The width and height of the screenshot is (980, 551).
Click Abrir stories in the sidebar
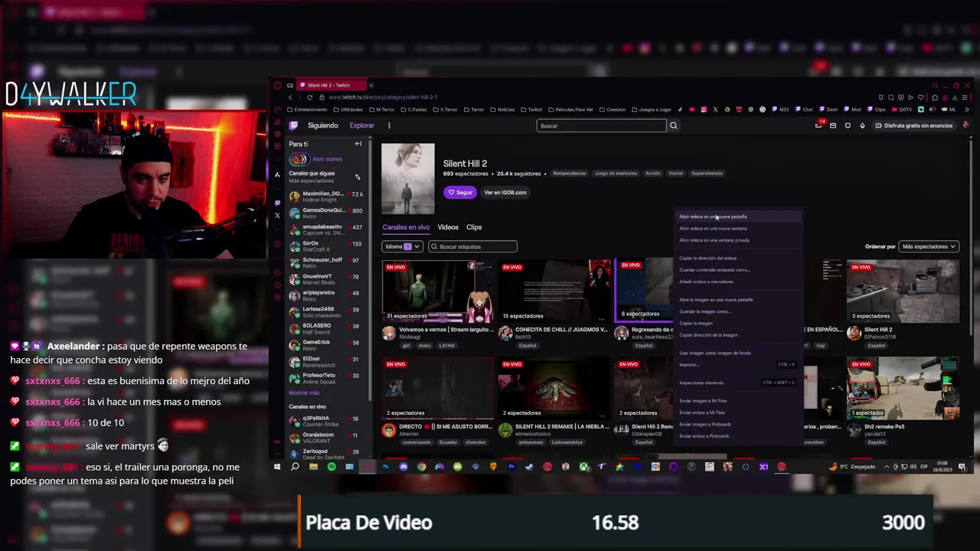coord(327,159)
